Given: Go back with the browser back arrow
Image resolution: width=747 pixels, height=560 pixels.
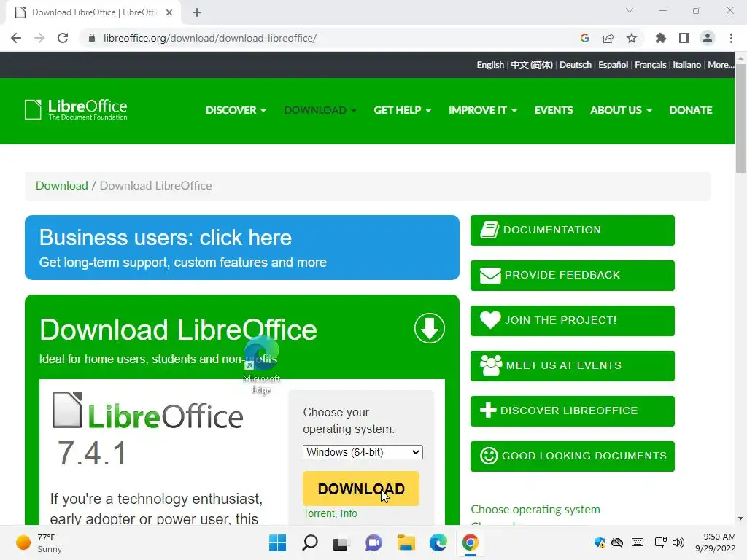Looking at the screenshot, I should tap(16, 38).
